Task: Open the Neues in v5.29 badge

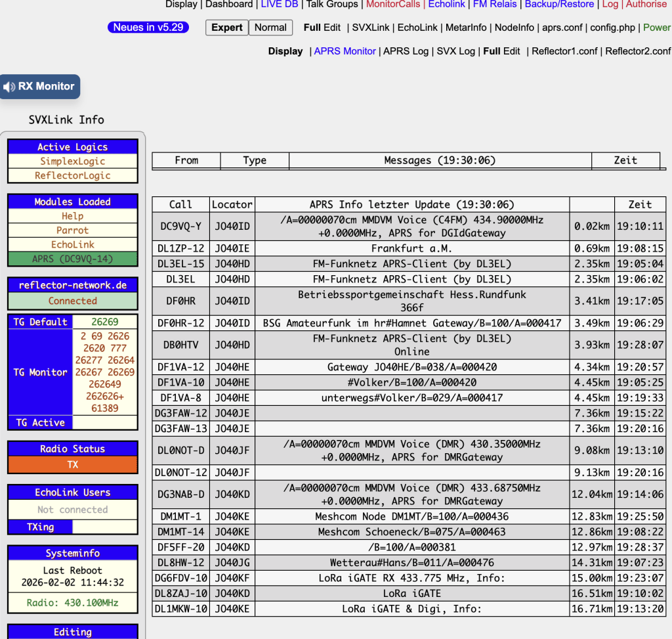Action: click(x=148, y=28)
